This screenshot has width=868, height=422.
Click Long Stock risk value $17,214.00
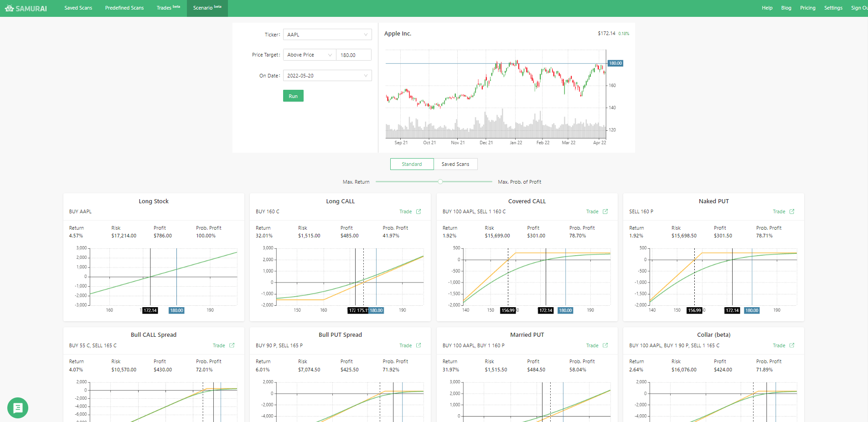(x=124, y=236)
